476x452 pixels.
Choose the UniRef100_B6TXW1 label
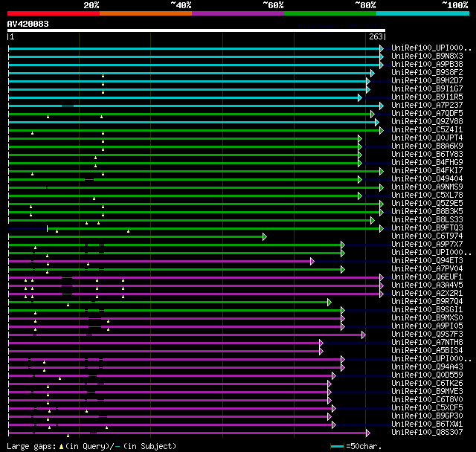point(427,424)
